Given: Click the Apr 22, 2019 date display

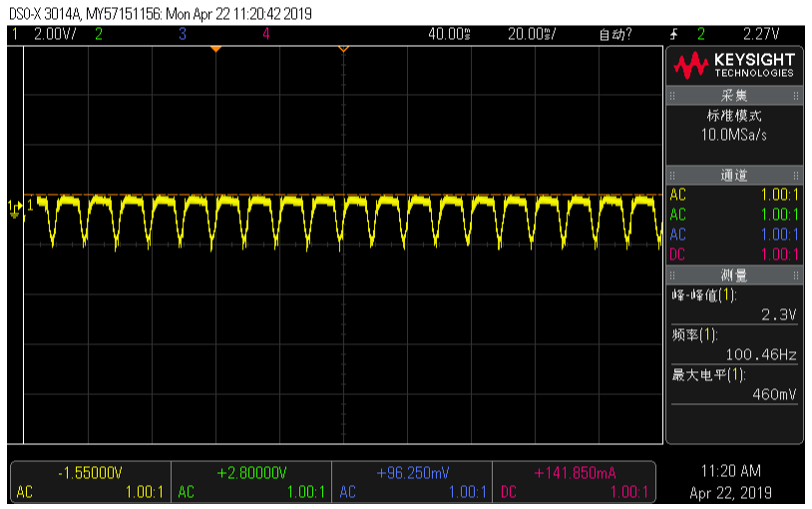Looking at the screenshot, I should tap(730, 492).
